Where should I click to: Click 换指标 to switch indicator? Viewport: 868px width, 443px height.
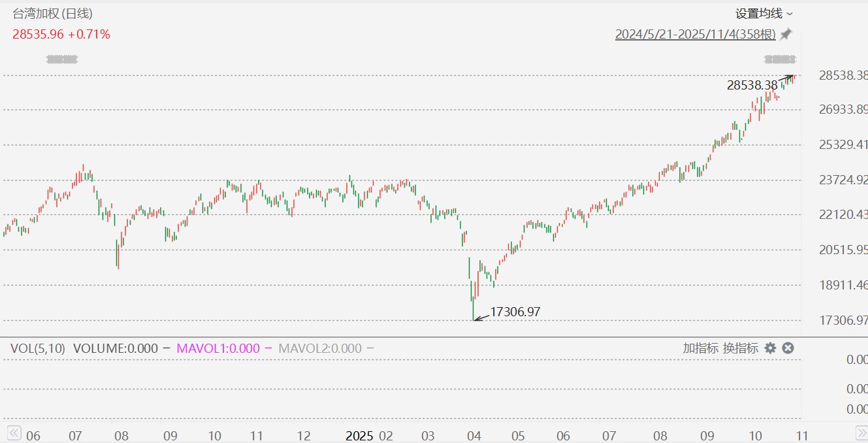pyautogui.click(x=741, y=348)
